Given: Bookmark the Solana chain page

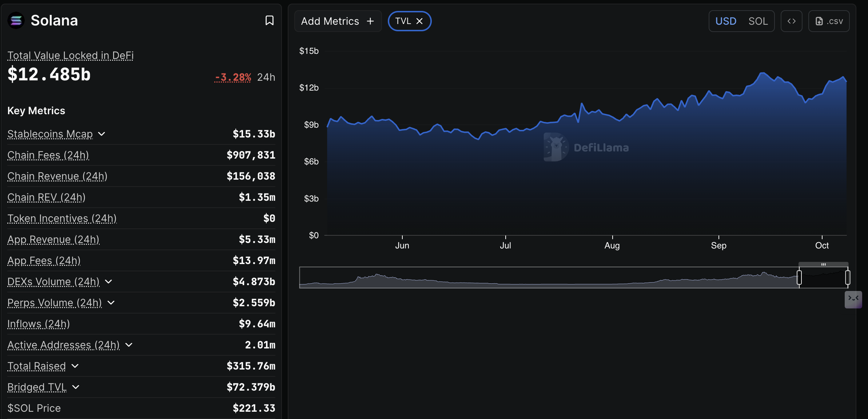Looking at the screenshot, I should click(269, 20).
